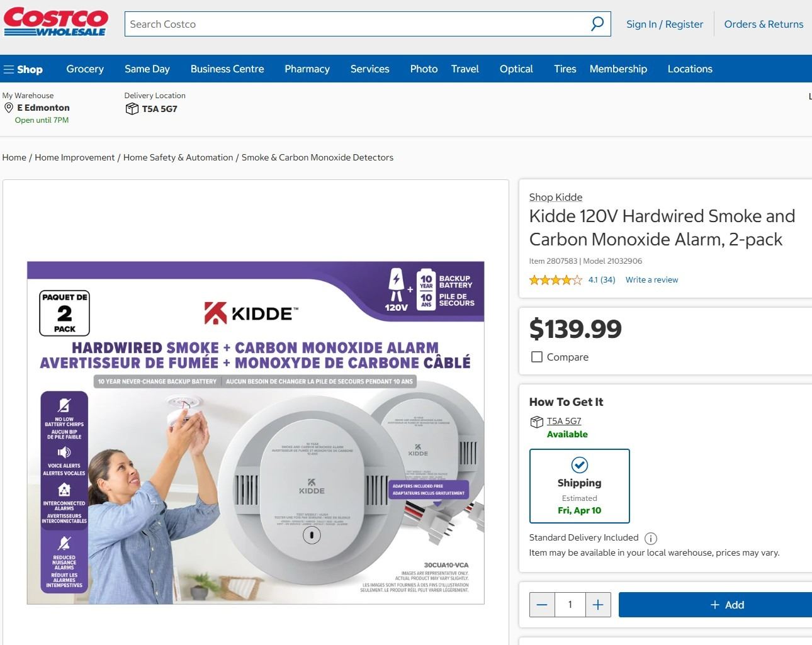Image resolution: width=812 pixels, height=645 pixels.
Task: Click the search magnifier icon
Action: (597, 24)
